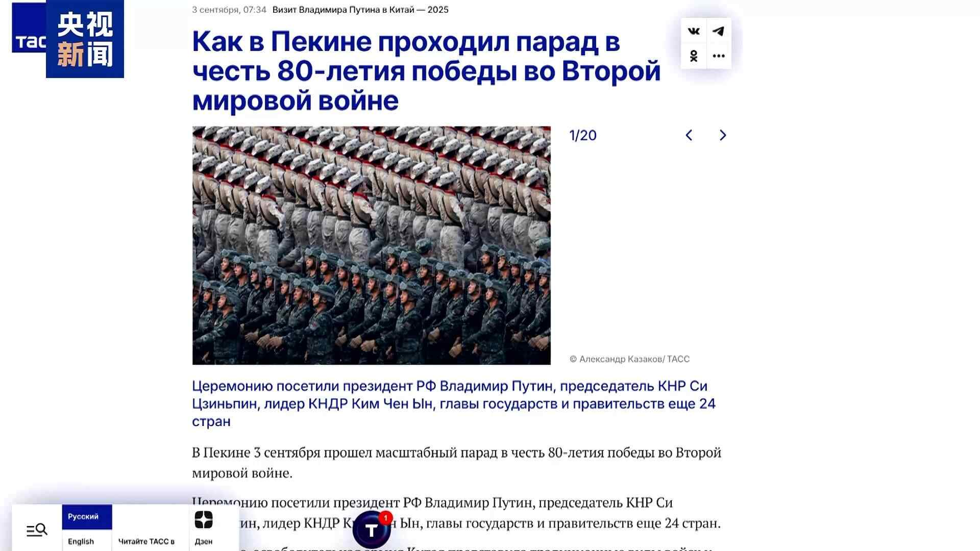This screenshot has height=551, width=980.
Task: Open the Dzen icon link
Action: click(x=204, y=520)
